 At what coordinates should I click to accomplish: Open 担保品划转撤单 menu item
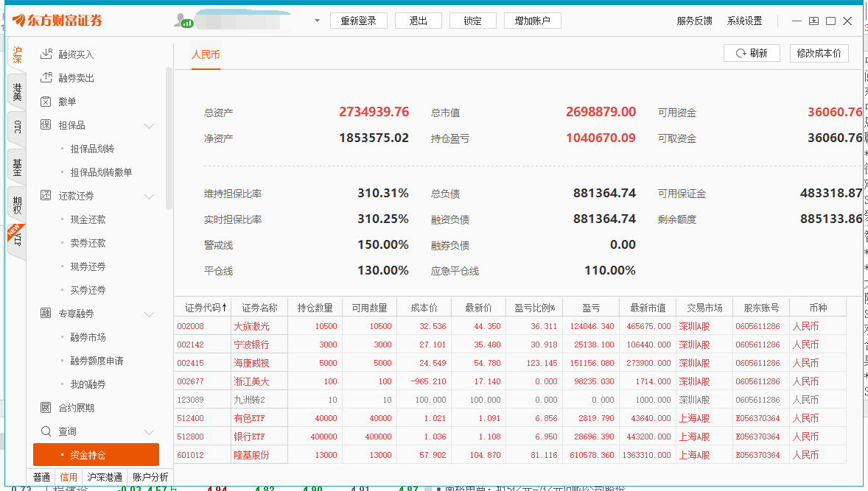pyautogui.click(x=101, y=172)
